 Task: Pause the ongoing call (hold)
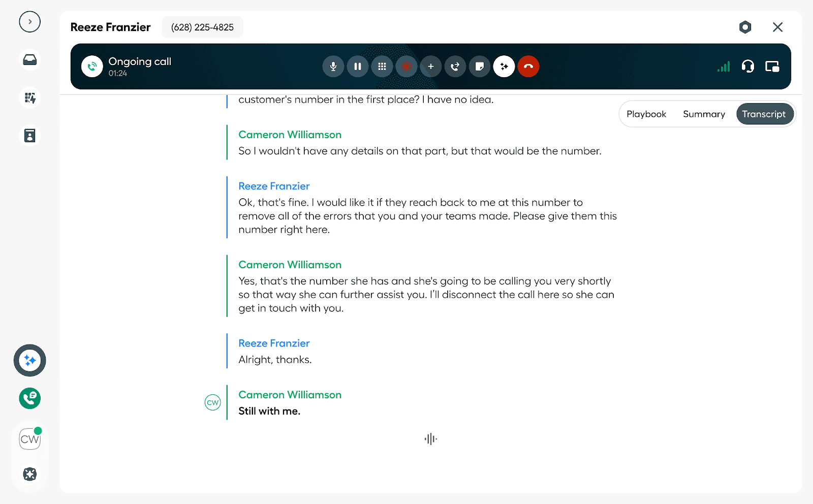tap(358, 67)
